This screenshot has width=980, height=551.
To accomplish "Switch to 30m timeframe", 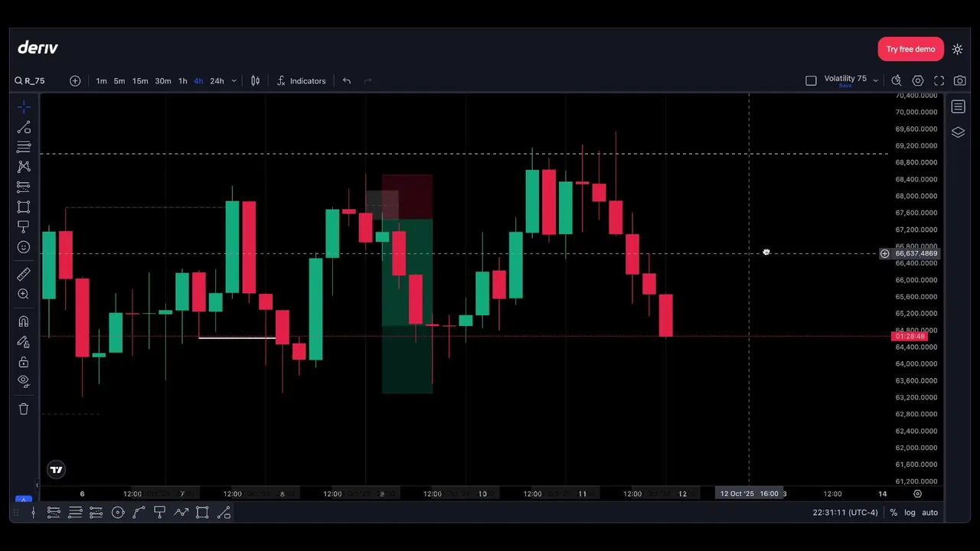I will [163, 81].
